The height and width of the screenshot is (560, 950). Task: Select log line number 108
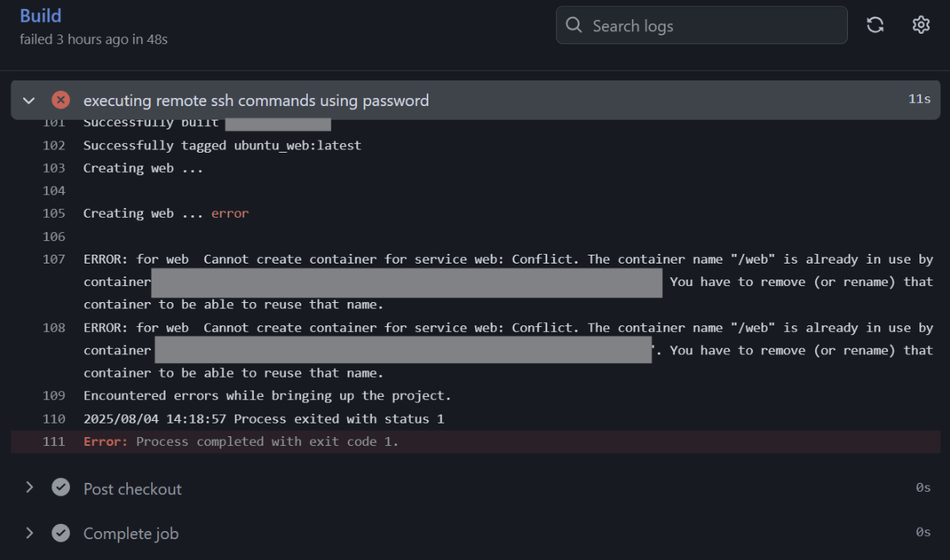pos(54,328)
